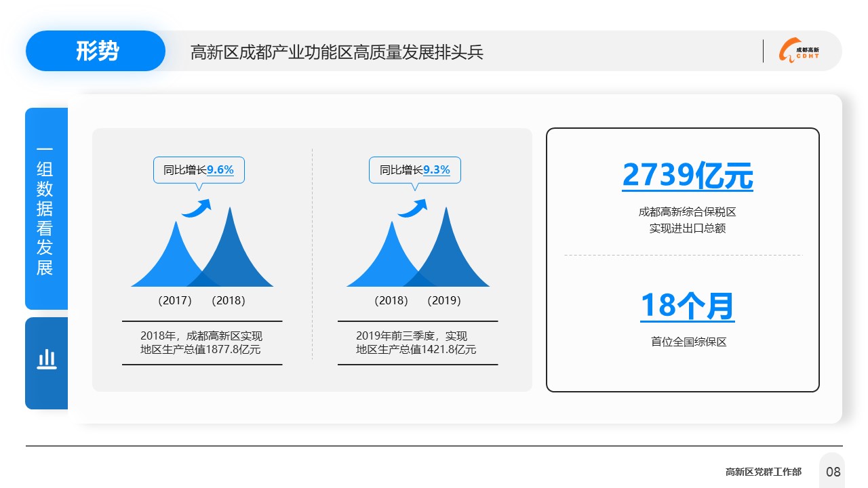Click the page number 08
The image size is (868, 488).
coord(833,472)
